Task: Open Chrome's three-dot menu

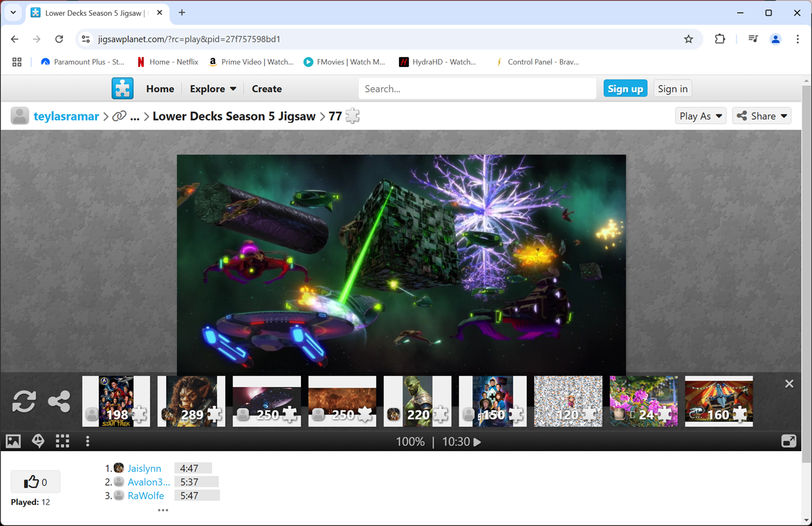Action: coord(797,39)
